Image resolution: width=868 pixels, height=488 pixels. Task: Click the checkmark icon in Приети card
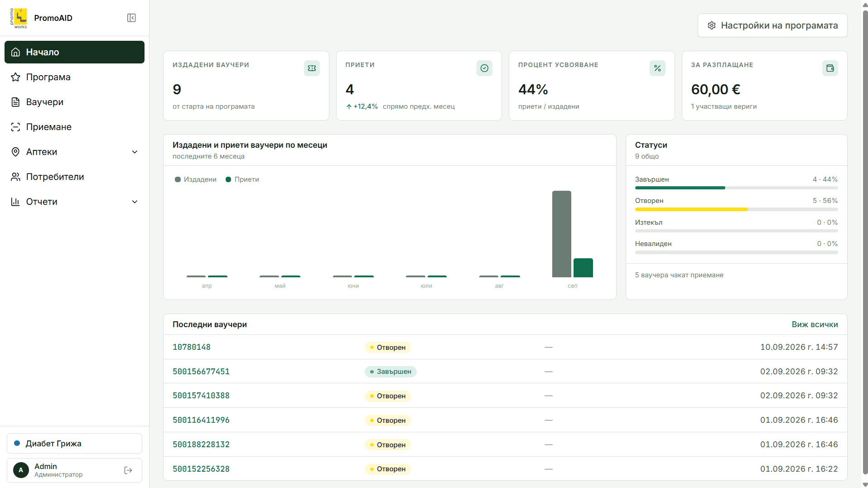point(484,68)
